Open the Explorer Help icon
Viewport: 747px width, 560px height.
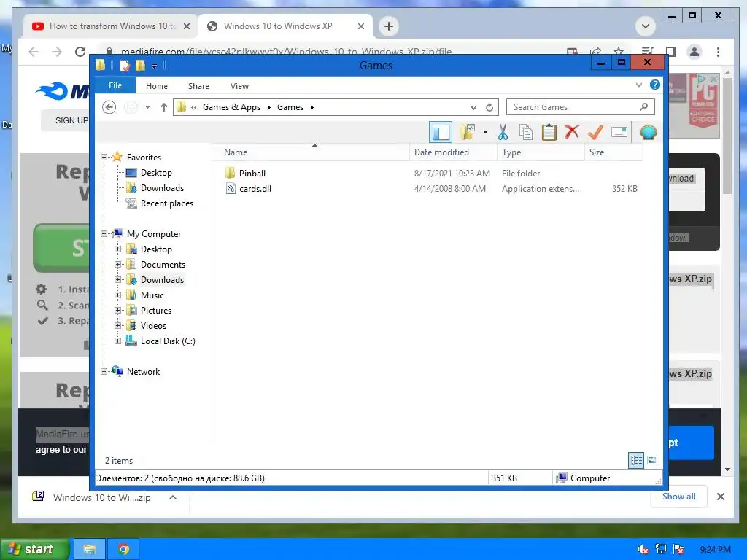click(655, 85)
